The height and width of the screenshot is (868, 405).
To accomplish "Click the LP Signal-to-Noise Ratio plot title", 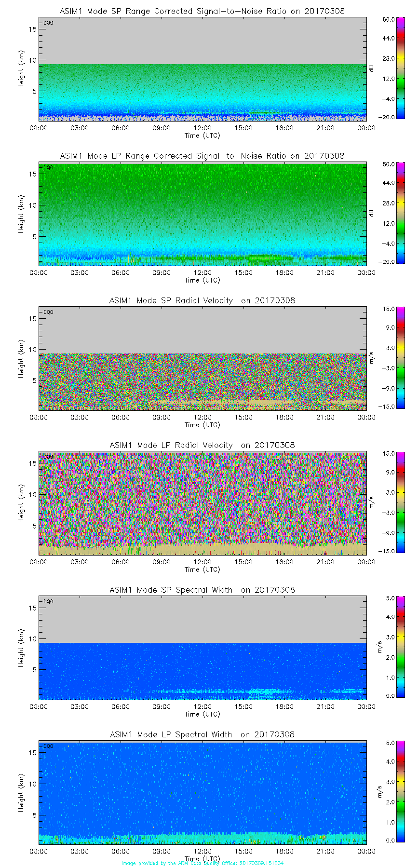I will pyautogui.click(x=202, y=156).
